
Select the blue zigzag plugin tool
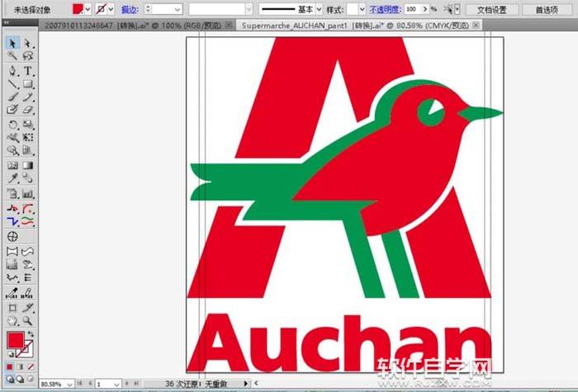click(12, 221)
